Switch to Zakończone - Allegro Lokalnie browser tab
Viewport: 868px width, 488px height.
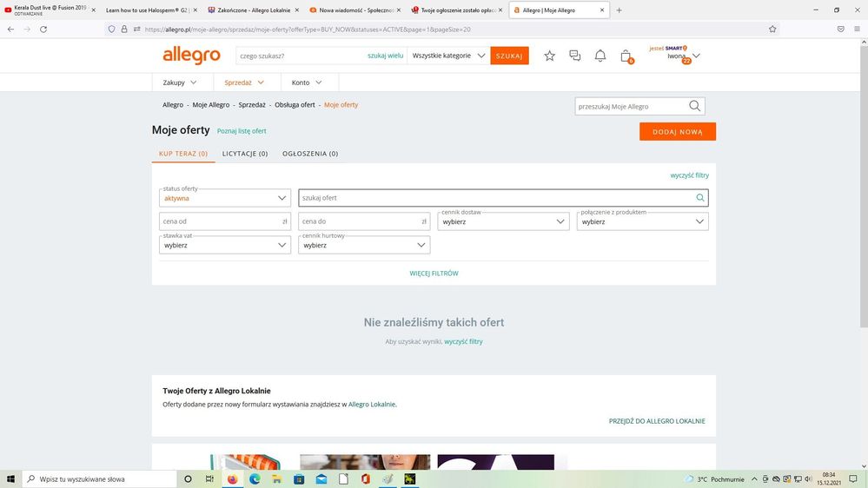253,10
